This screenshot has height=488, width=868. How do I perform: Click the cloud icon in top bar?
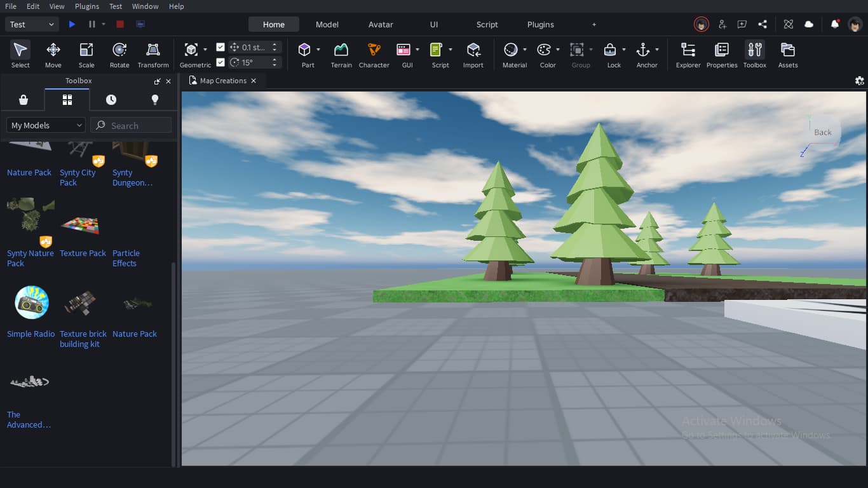point(809,24)
